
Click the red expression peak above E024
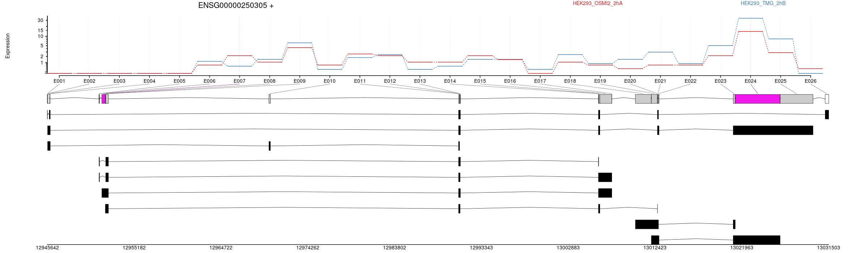pos(750,31)
